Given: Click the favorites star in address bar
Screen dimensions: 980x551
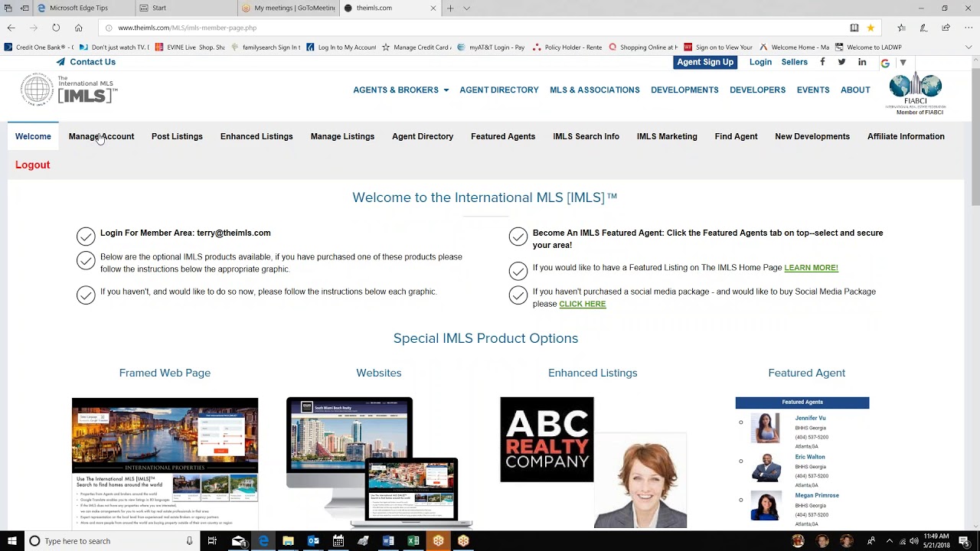Looking at the screenshot, I should click(871, 28).
